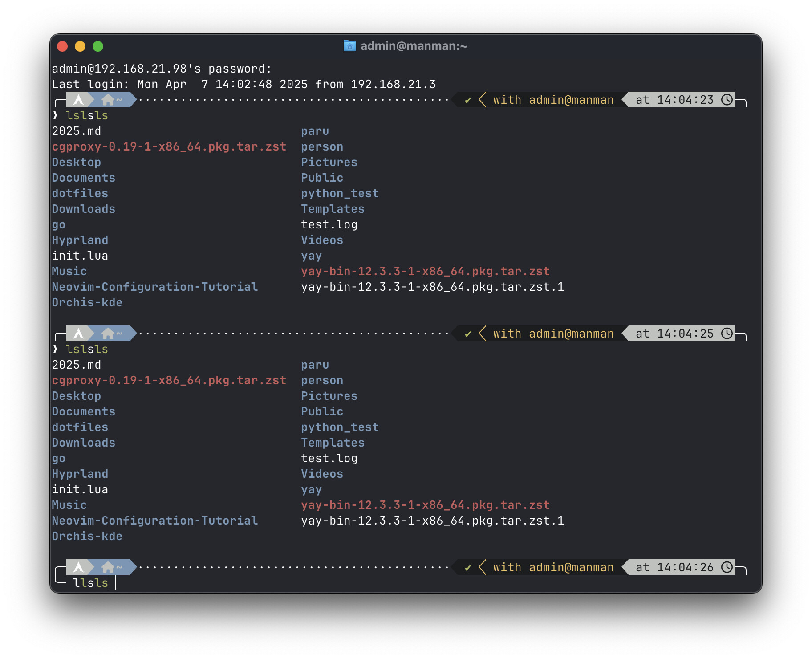
Task: Click the 'at 14:04:26' timestamp
Action: 674,567
